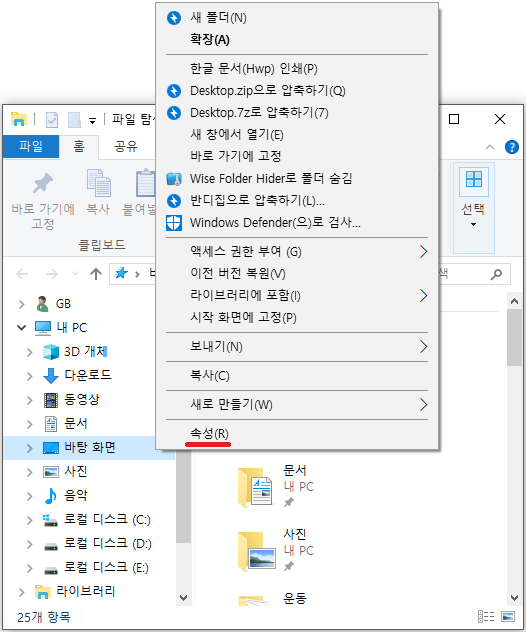Open 새 창에서 열기(E)
The image size is (526, 632).
click(x=297, y=134)
